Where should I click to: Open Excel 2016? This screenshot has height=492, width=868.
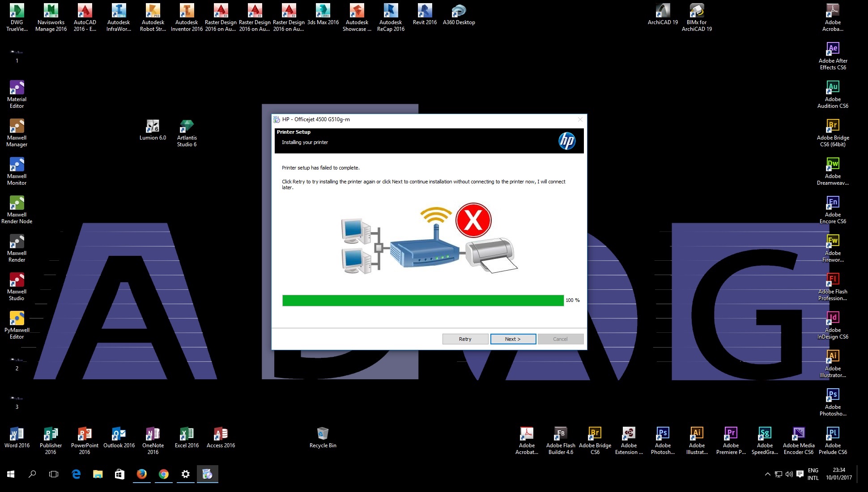(187, 434)
